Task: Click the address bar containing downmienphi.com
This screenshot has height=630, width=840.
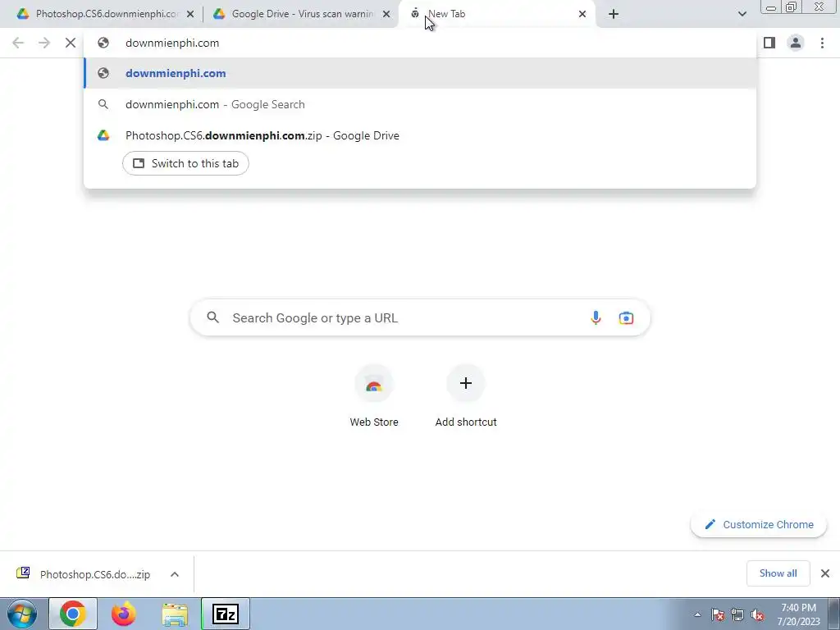Action: [420, 43]
